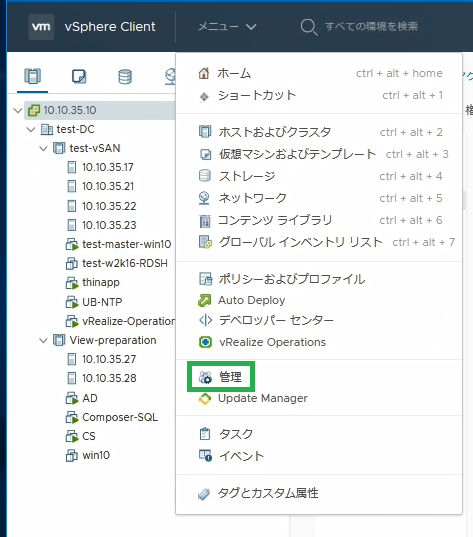
Task: Switch to Storage inventory tab icon
Action: point(125,76)
